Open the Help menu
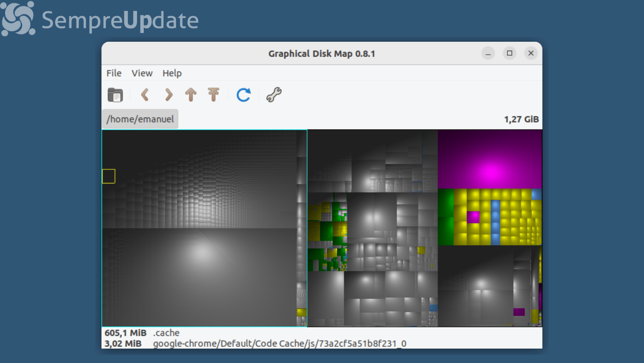Image resolution: width=644 pixels, height=363 pixels. click(172, 73)
